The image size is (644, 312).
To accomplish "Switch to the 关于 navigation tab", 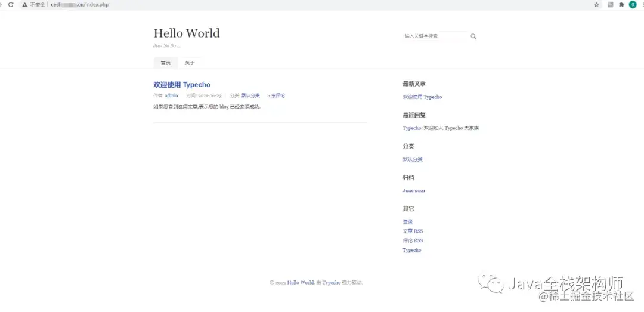I will [x=190, y=63].
